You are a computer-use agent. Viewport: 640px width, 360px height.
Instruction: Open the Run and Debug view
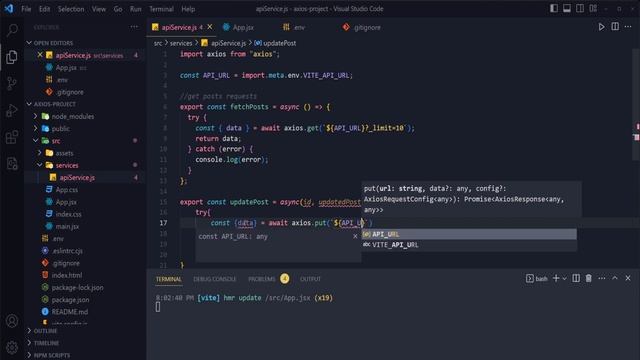12,110
